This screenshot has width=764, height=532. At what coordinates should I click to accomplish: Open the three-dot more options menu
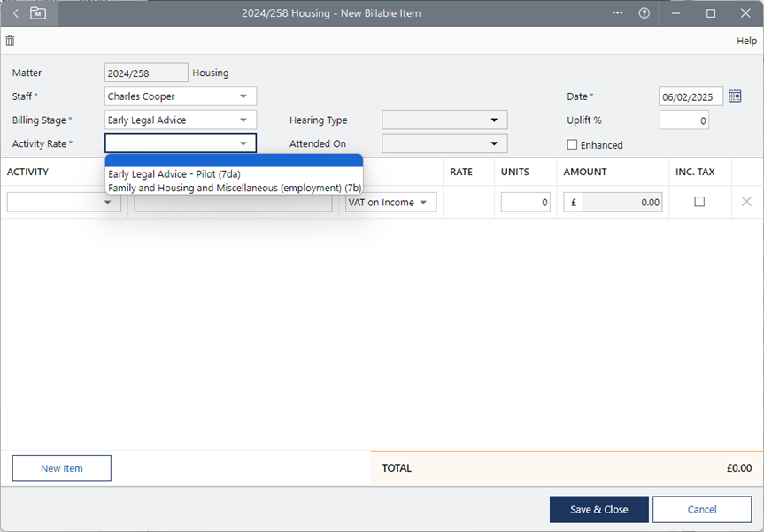tap(617, 13)
